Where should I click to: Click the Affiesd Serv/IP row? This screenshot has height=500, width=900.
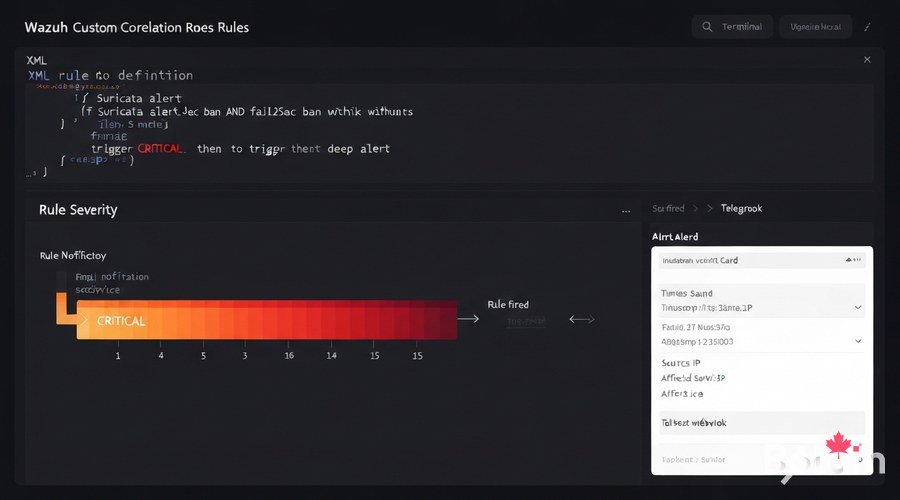[693, 378]
